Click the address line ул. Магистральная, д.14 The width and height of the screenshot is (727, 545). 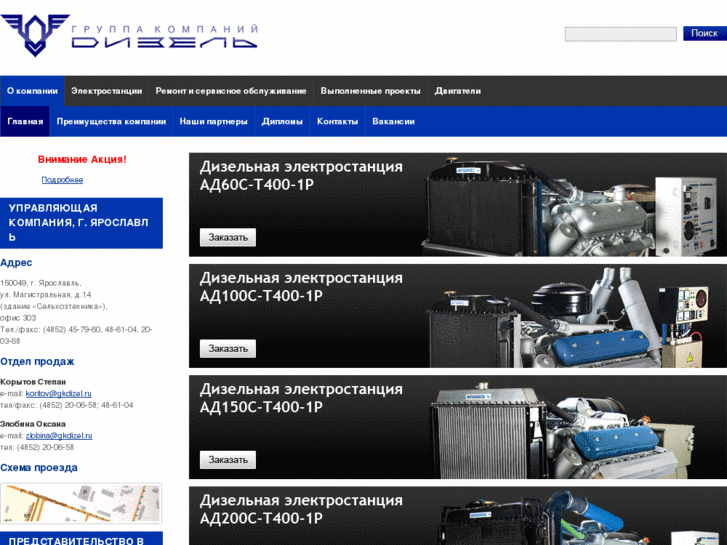(x=45, y=295)
